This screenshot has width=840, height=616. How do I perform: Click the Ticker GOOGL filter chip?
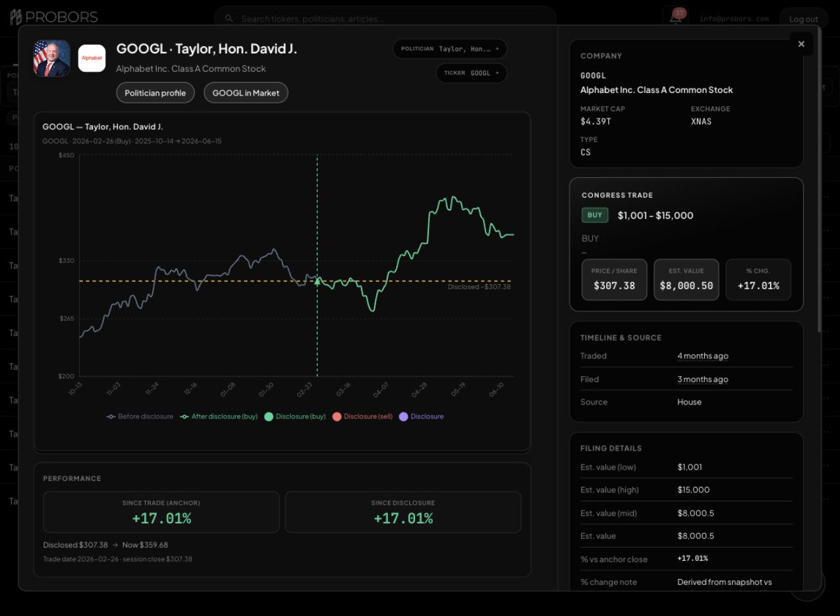471,73
